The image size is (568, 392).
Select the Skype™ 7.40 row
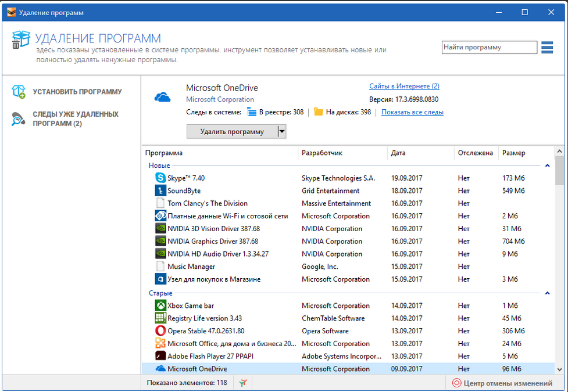click(348, 178)
